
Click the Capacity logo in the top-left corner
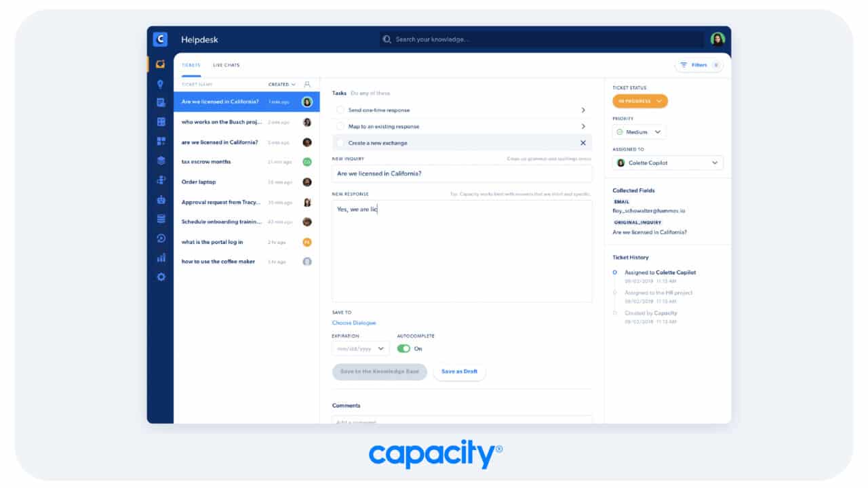tap(160, 39)
